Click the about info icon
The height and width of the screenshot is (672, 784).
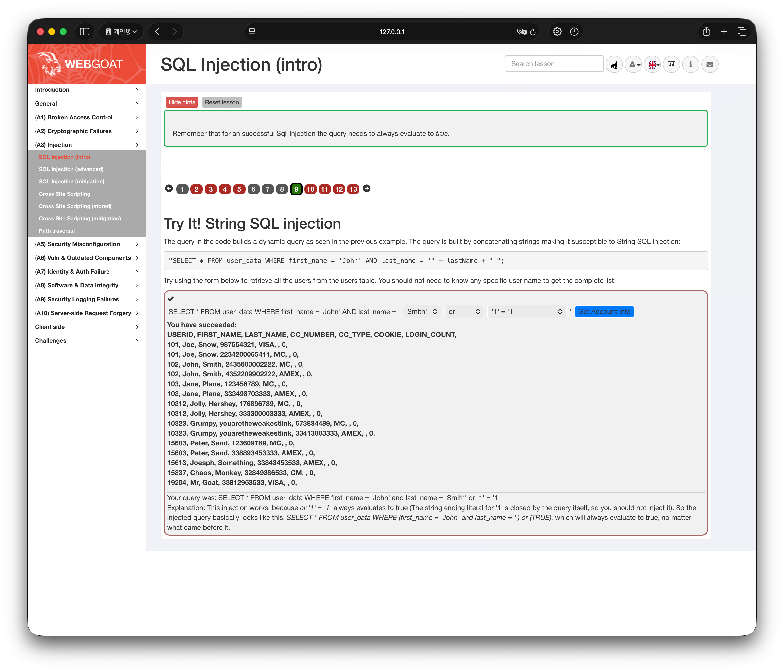point(691,64)
